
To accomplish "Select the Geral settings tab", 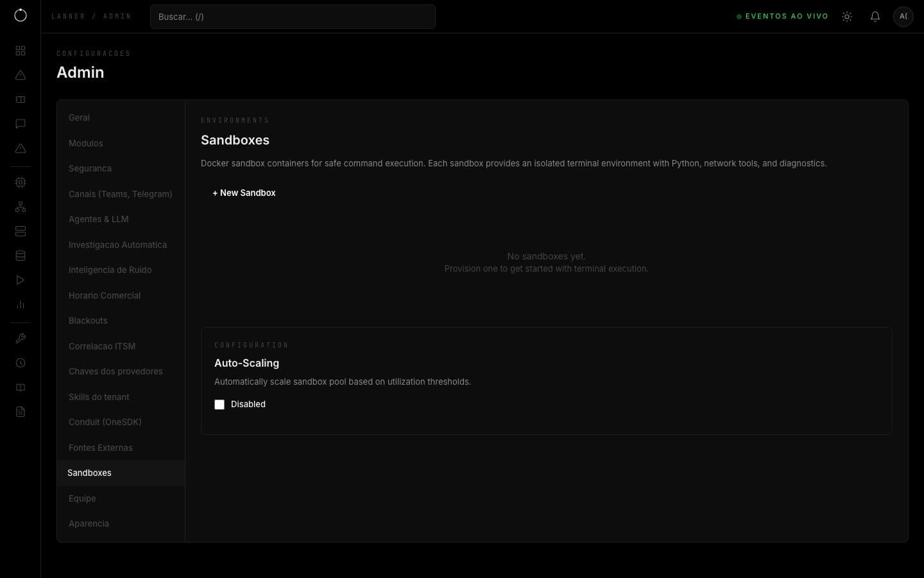I will coord(121,118).
